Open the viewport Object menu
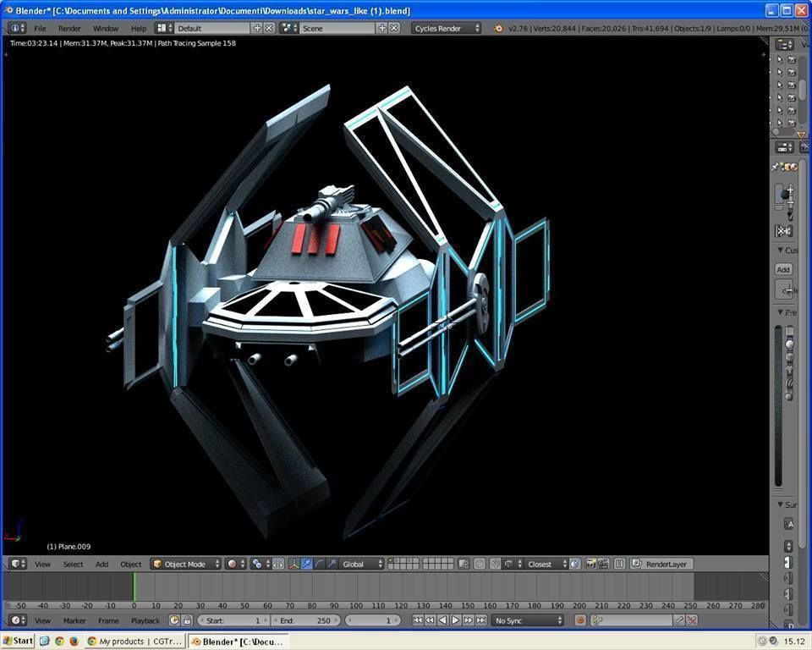812x650 pixels. (x=130, y=564)
